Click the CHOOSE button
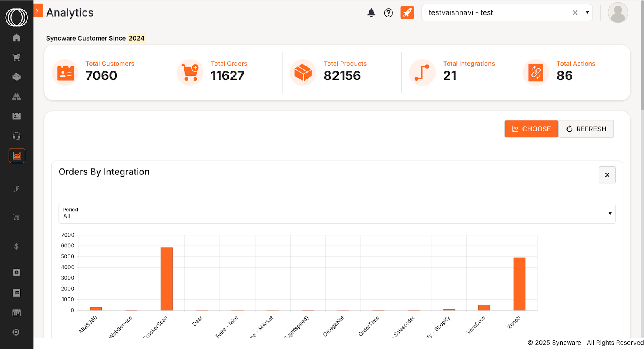 (531, 129)
